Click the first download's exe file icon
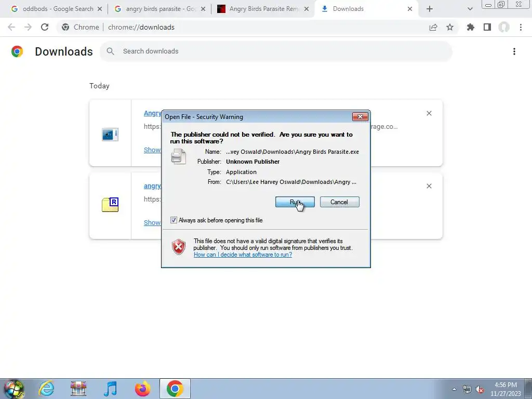The image size is (532, 399). (110, 135)
